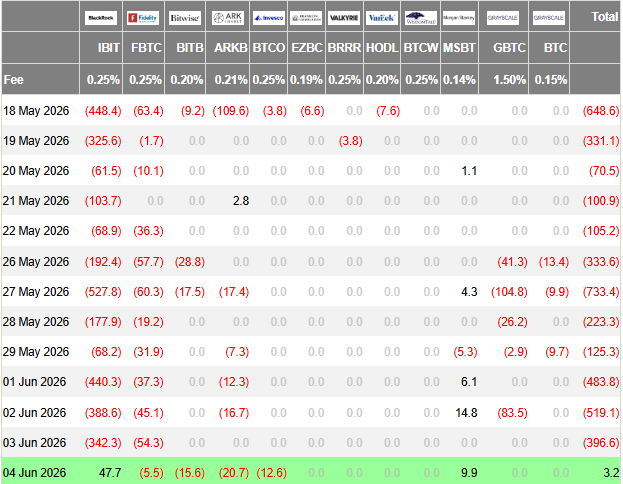Screen dimensions: 623x484
Task: Click the (396.6) total value
Action: click(601, 443)
